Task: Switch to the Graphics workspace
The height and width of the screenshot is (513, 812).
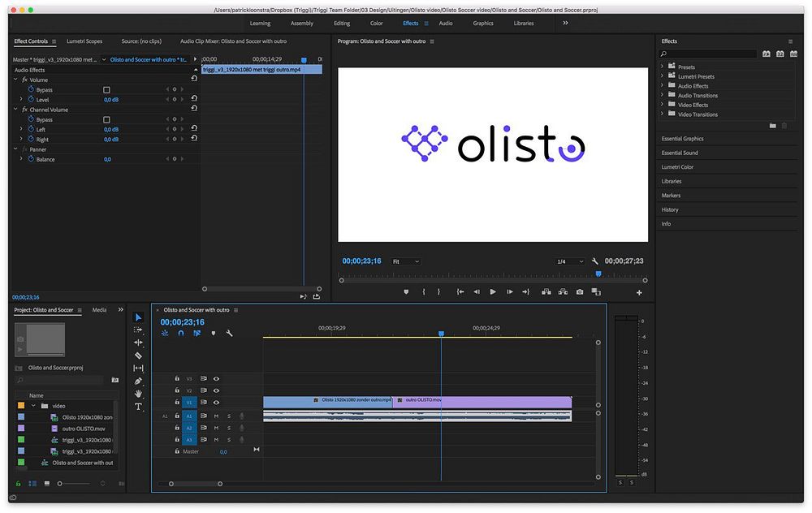Action: pos(483,24)
